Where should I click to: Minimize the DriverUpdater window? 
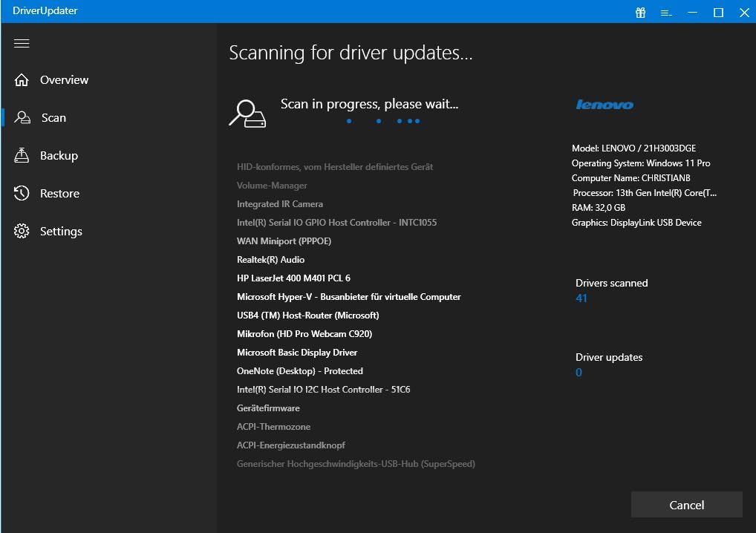pos(692,13)
